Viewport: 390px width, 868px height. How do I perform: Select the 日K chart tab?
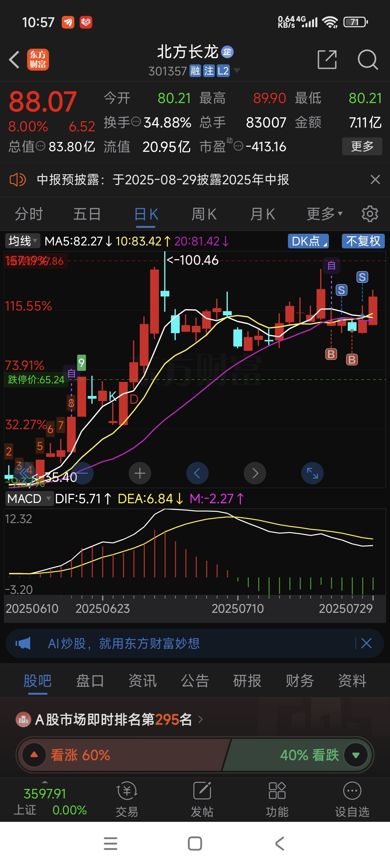[146, 214]
